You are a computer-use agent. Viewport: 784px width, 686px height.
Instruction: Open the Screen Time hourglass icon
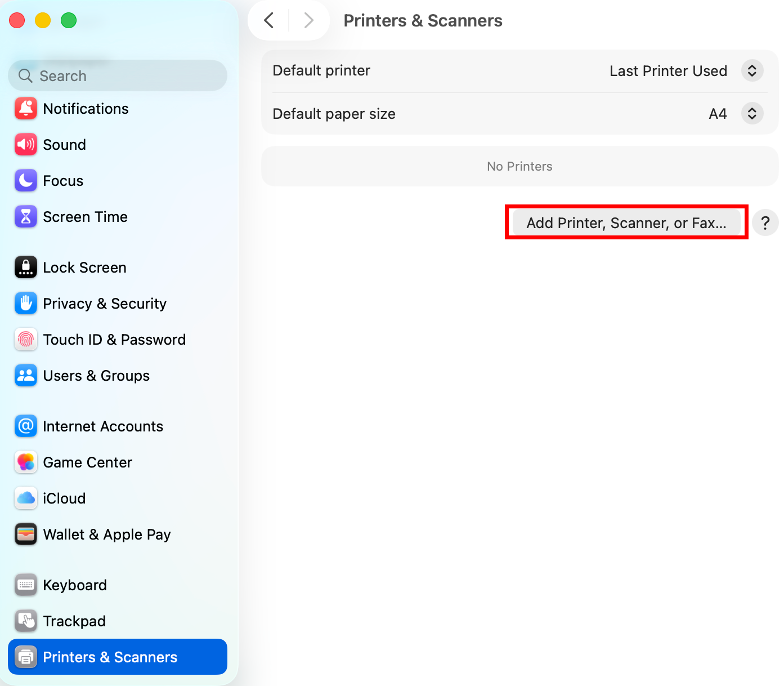pos(26,217)
